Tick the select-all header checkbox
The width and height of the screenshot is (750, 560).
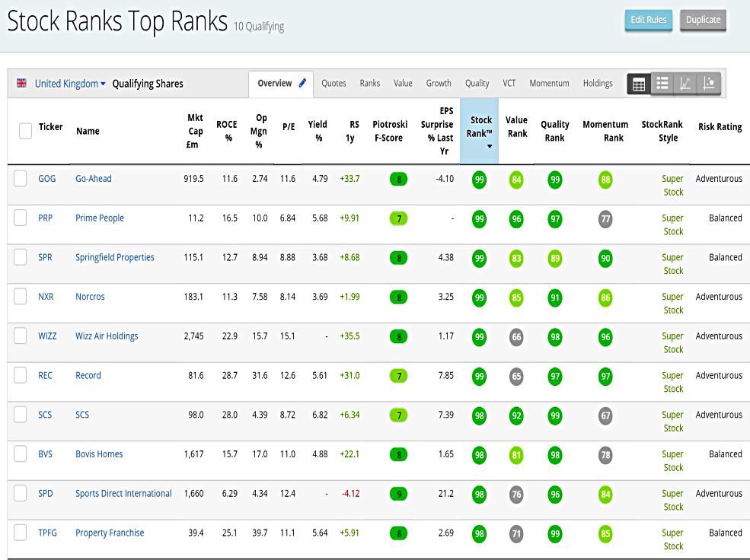click(25, 130)
